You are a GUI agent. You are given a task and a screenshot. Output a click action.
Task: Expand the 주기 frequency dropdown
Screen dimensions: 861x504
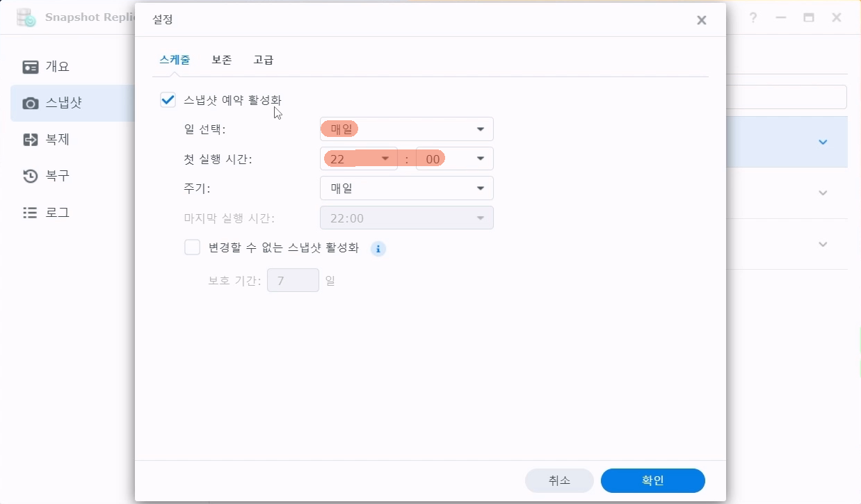click(406, 188)
